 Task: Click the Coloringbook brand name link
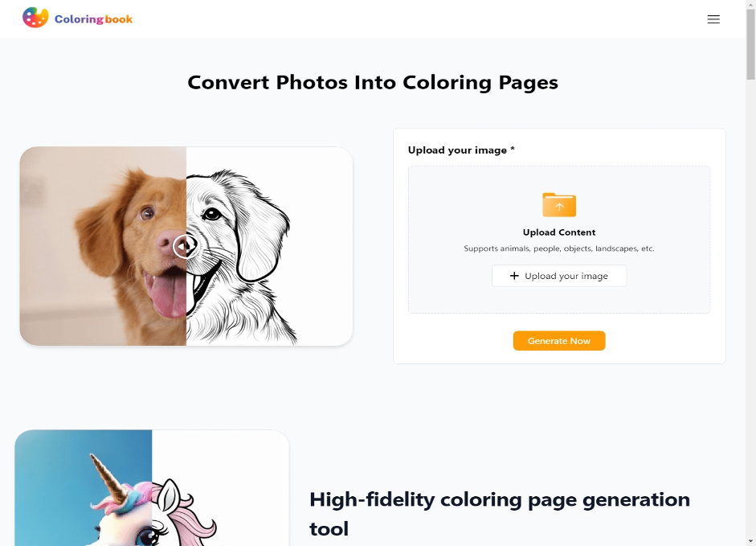pyautogui.click(x=93, y=19)
